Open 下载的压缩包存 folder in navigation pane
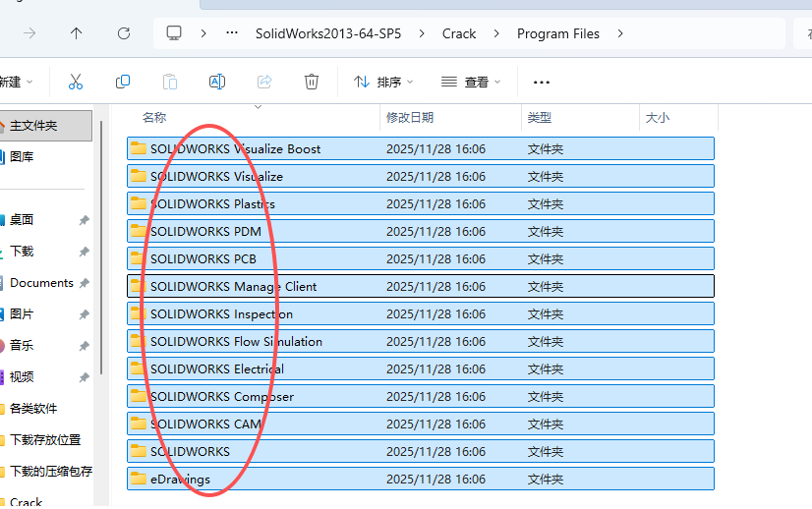Image resolution: width=812 pixels, height=509 pixels. click(50, 472)
